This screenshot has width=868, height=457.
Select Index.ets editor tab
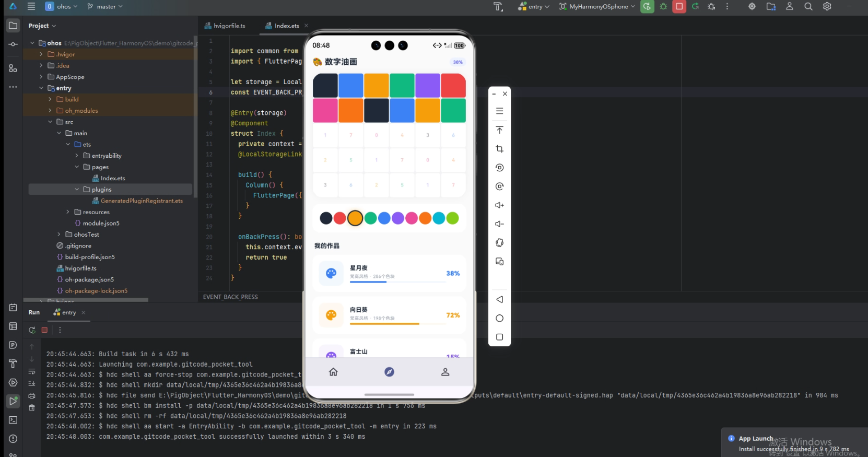click(x=282, y=26)
